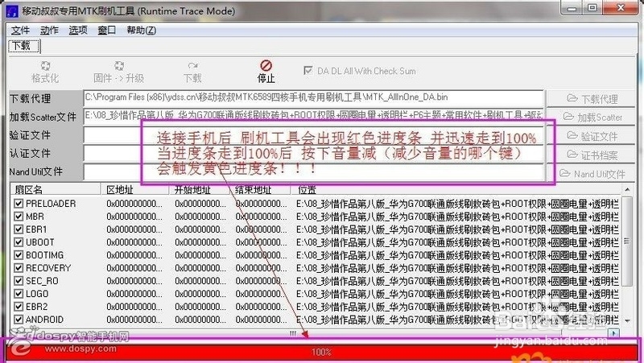
Task: Select ANDROID row name text
Action: tap(45, 320)
